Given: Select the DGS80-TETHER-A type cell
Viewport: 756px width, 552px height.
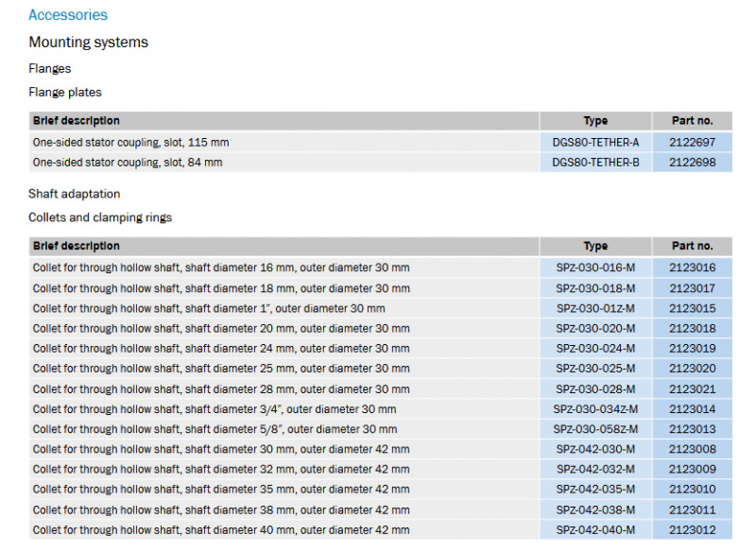Looking at the screenshot, I should tap(595, 142).
